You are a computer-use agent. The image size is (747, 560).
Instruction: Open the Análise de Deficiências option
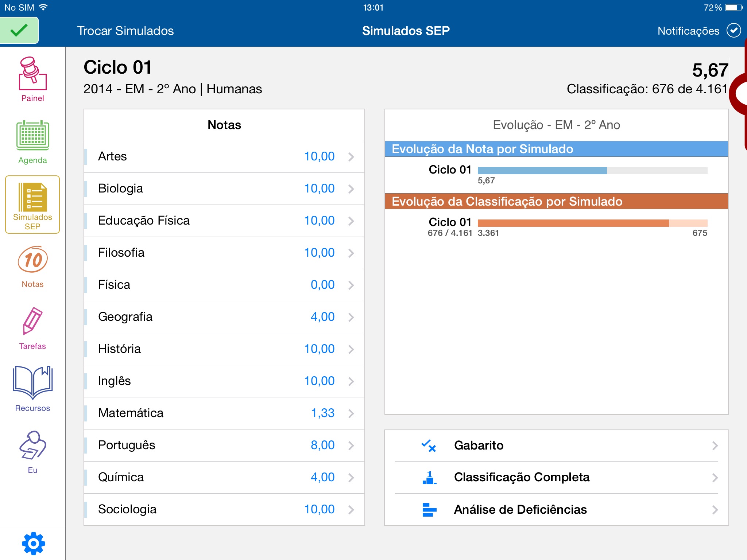(557, 510)
